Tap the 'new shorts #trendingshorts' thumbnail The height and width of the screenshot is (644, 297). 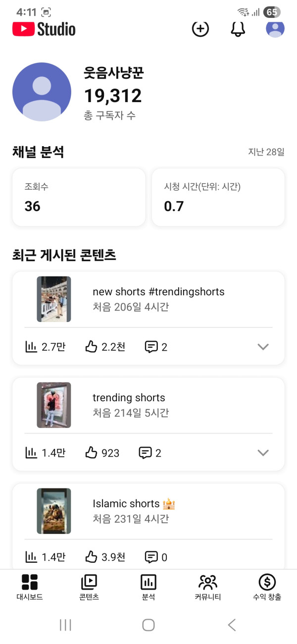click(x=54, y=299)
